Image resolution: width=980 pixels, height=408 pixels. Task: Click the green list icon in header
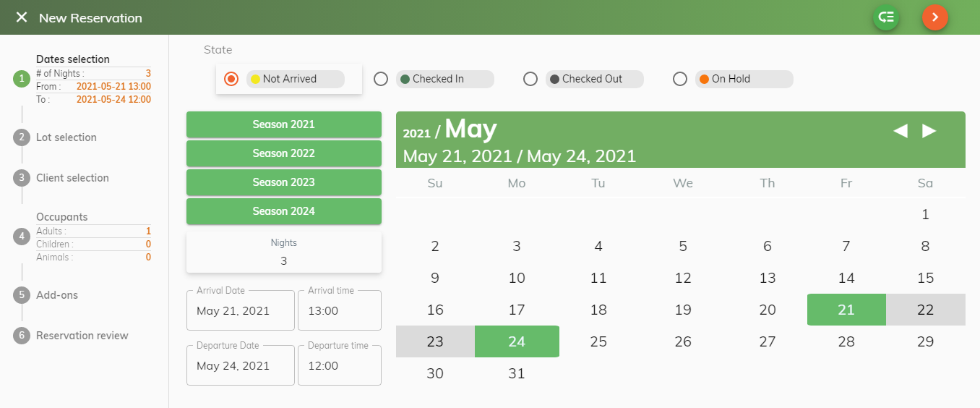[885, 17]
